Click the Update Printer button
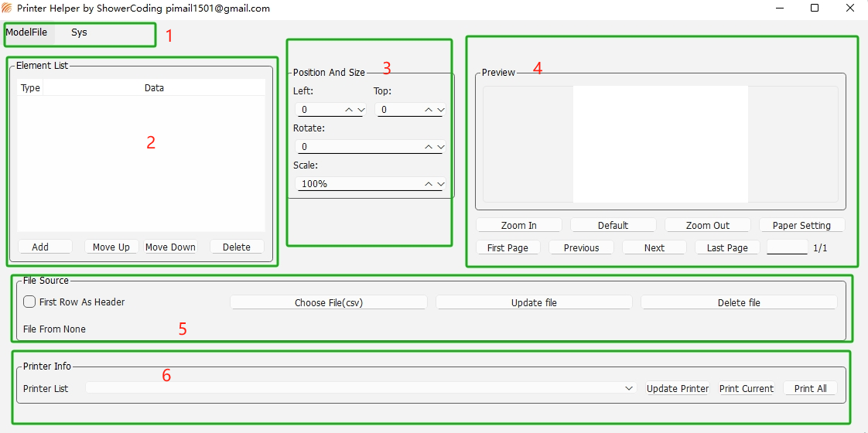Viewport: 868px width, 433px height. tap(678, 388)
